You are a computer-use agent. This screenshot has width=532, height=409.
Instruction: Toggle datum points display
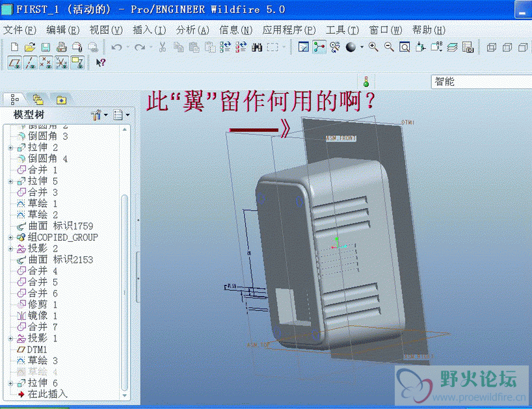(x=46, y=62)
